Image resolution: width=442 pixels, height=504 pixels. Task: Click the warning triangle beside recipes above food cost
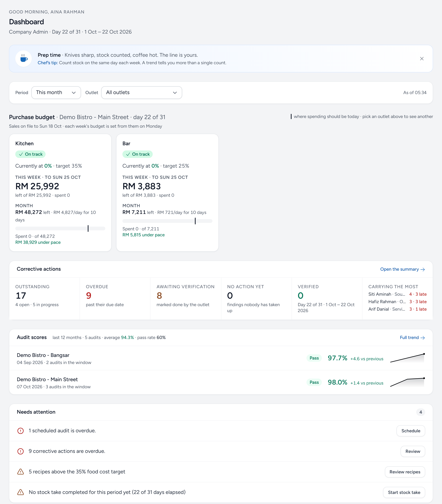(21, 472)
